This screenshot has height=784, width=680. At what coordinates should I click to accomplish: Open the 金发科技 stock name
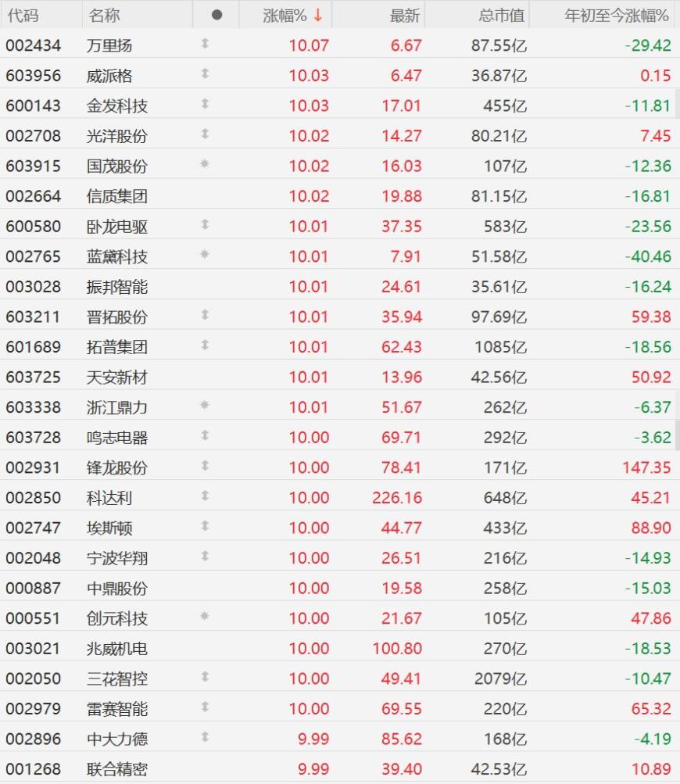click(x=117, y=106)
